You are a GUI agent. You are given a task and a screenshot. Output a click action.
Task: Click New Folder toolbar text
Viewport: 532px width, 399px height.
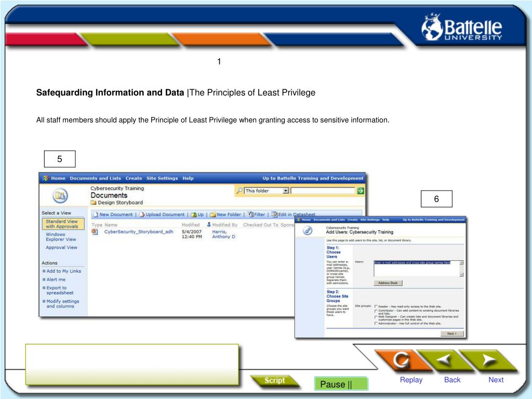tap(229, 215)
